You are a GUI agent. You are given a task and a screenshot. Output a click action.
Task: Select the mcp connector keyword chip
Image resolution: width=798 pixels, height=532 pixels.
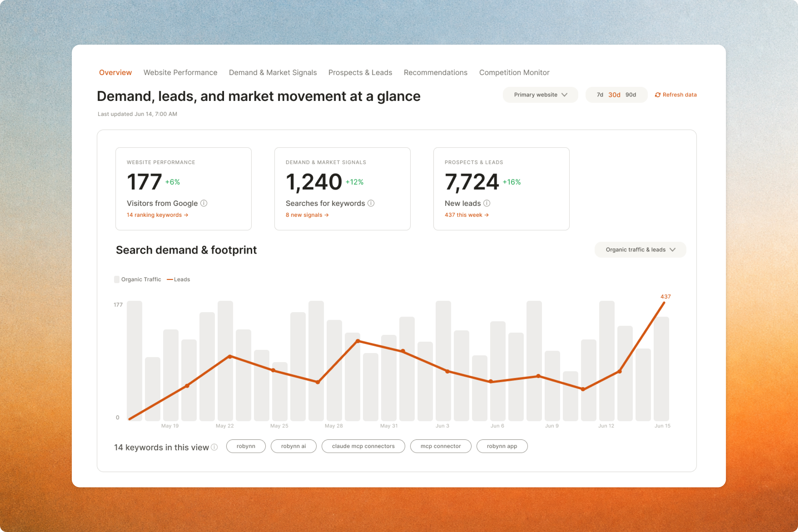tap(440, 446)
